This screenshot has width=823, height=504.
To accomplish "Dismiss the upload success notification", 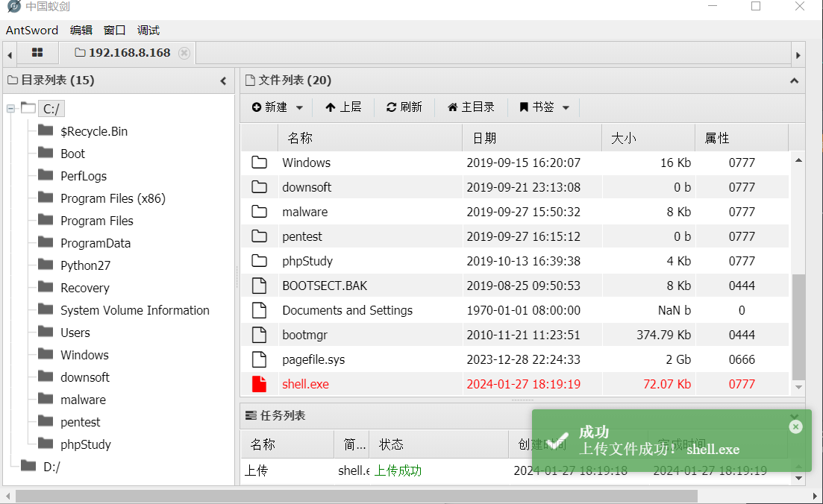I will click(795, 426).
